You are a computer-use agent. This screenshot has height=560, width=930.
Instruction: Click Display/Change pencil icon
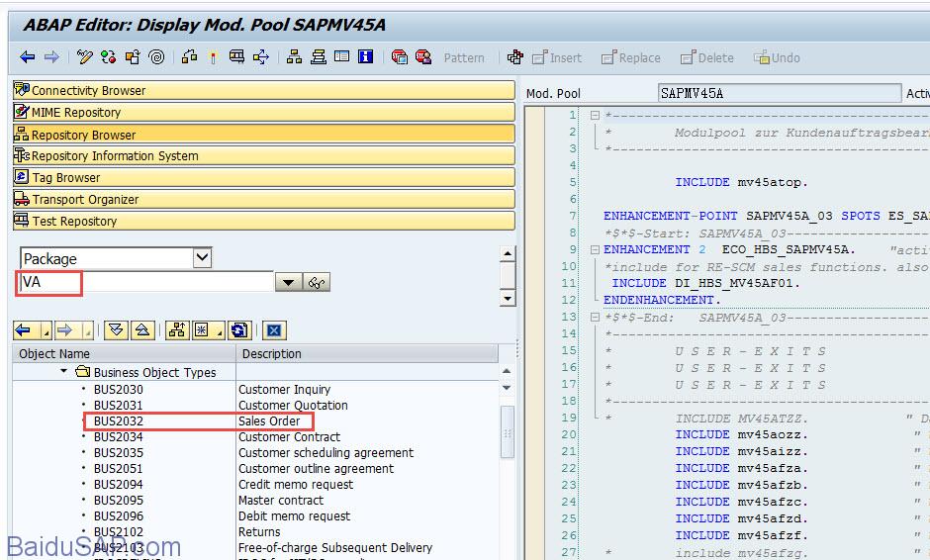(x=84, y=57)
